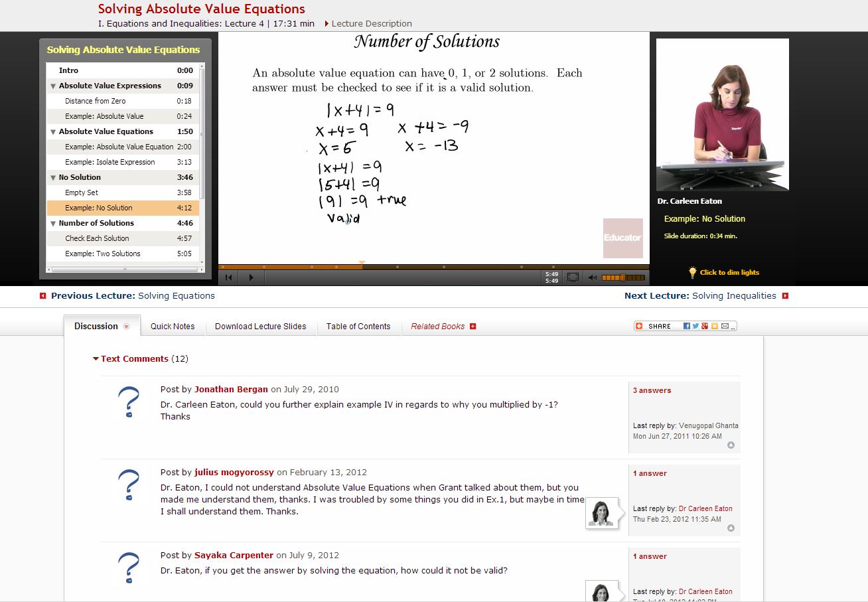The image size is (868, 602).
Task: Open Sayaka Carpenter's profile link
Action: pyautogui.click(x=234, y=556)
